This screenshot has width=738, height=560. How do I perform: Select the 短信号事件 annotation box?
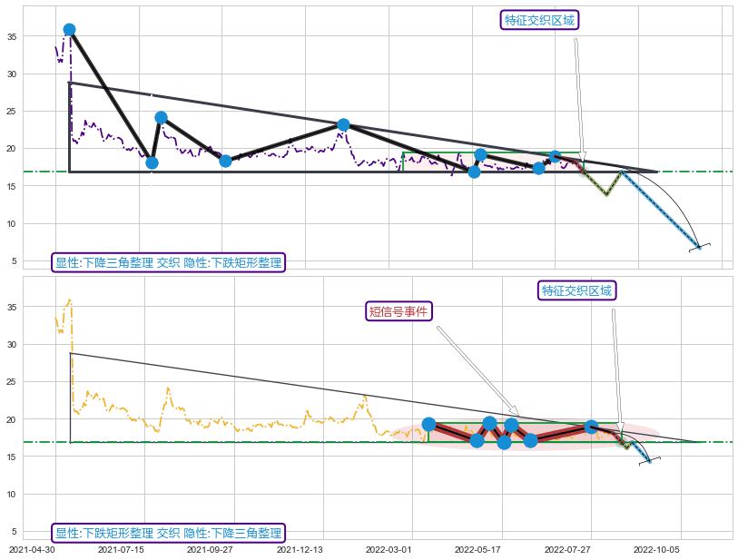[399, 311]
